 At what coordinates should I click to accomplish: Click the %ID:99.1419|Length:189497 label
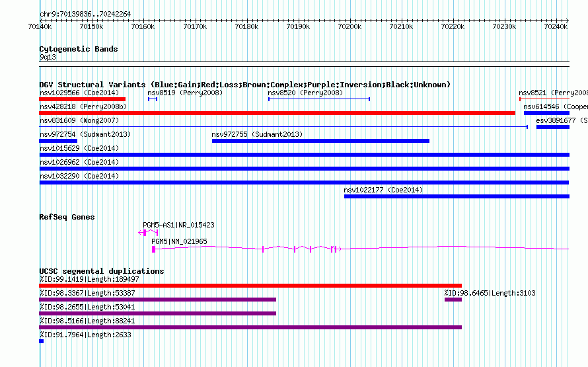click(89, 279)
